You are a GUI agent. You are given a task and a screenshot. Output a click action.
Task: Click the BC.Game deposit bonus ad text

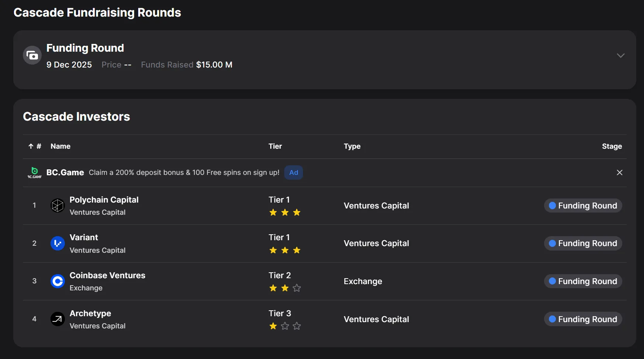pyautogui.click(x=184, y=172)
